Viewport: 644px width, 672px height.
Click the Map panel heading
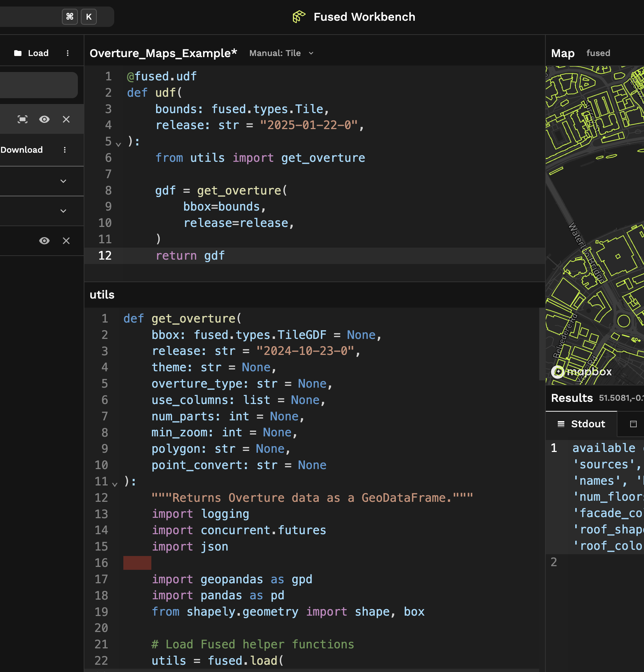click(x=562, y=53)
